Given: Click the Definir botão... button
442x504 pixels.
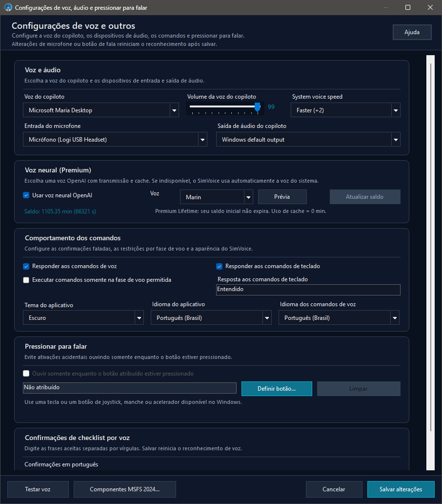Looking at the screenshot, I should 277,389.
